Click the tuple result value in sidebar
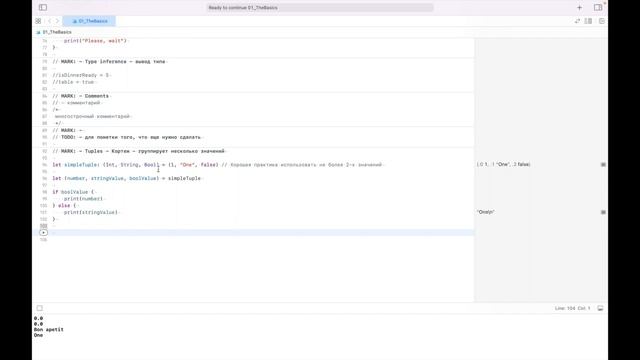 coord(504,164)
